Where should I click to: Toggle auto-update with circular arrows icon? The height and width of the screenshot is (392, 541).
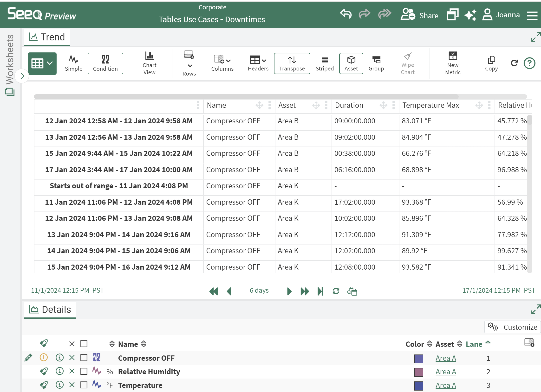pyautogui.click(x=336, y=291)
